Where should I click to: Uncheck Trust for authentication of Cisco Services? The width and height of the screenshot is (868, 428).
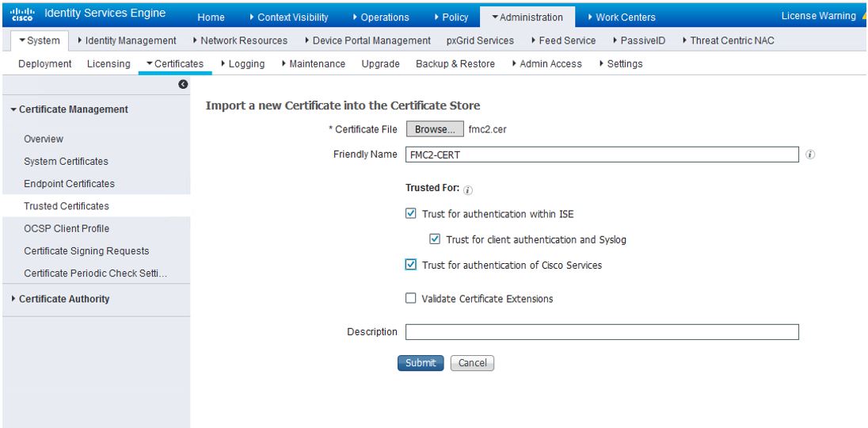411,265
